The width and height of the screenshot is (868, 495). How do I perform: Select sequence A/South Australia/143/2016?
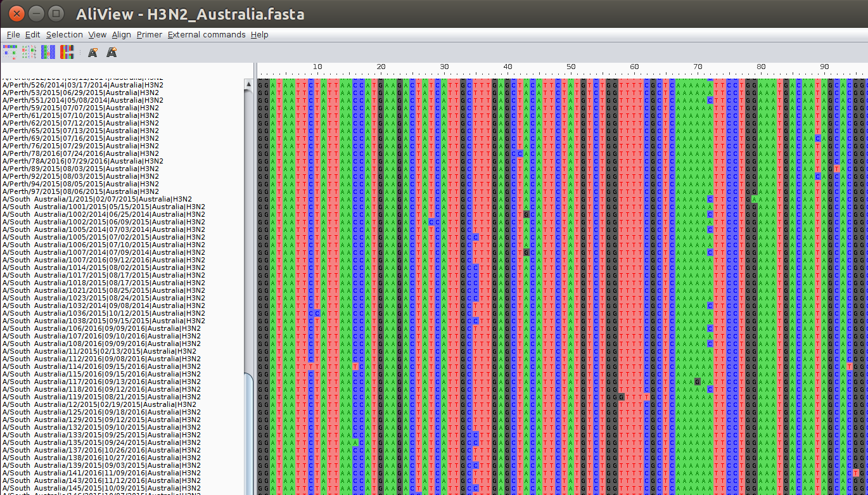101,480
